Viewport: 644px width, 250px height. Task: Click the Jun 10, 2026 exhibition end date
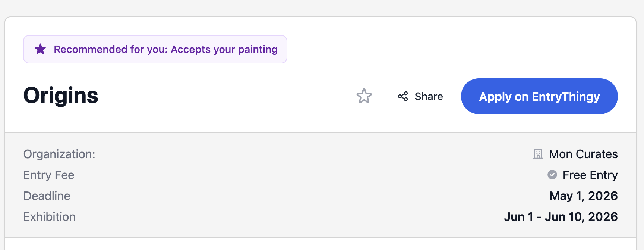581,217
